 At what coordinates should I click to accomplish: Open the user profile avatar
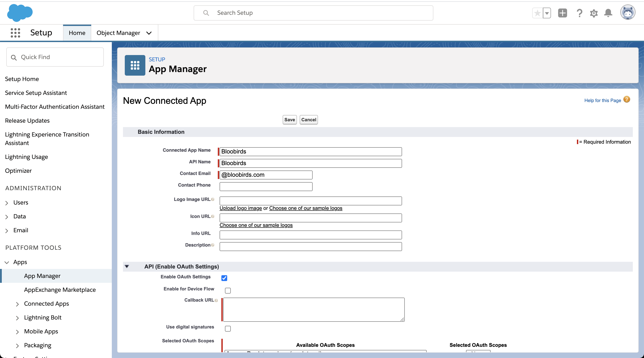coord(627,12)
